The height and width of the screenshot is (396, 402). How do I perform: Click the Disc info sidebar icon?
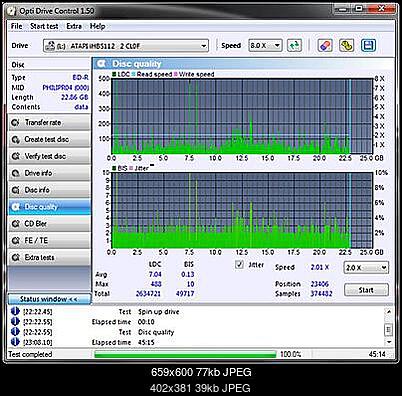click(15, 190)
